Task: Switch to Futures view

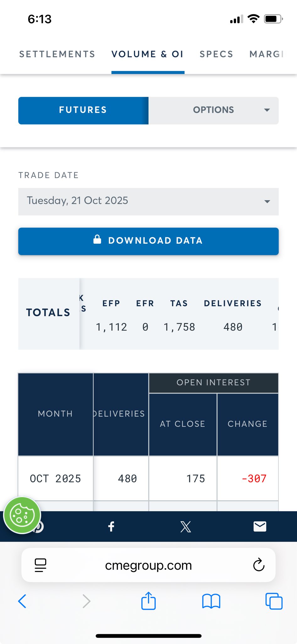Action: pyautogui.click(x=83, y=110)
